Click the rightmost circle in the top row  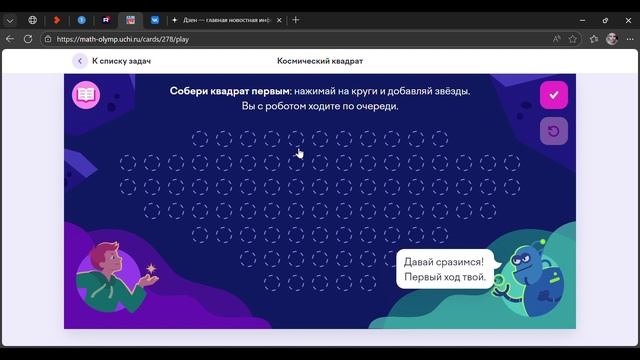pos(440,139)
